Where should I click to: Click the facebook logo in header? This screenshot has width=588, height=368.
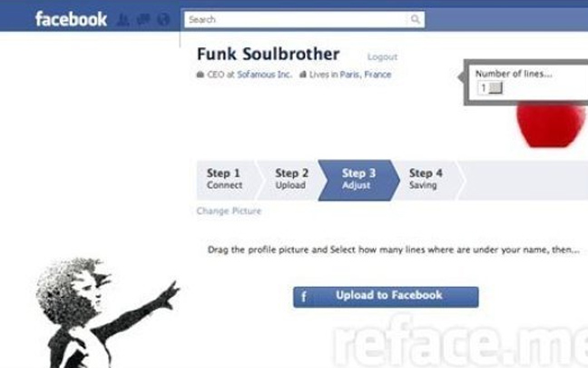pos(71,19)
